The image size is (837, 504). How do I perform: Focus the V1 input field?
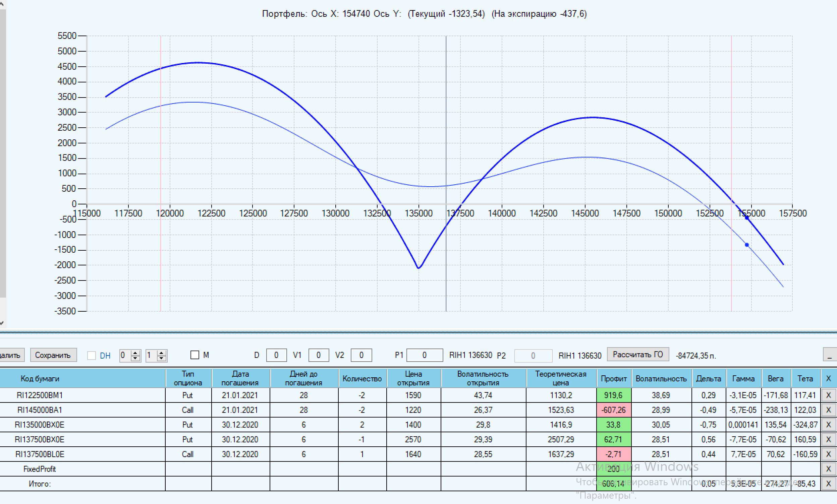pos(318,355)
